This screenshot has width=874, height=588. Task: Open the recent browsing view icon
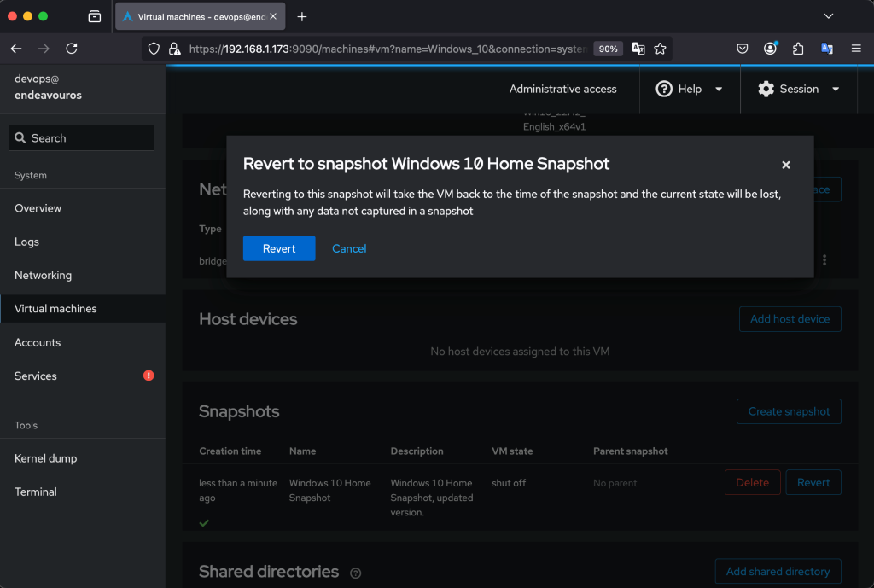click(x=95, y=17)
